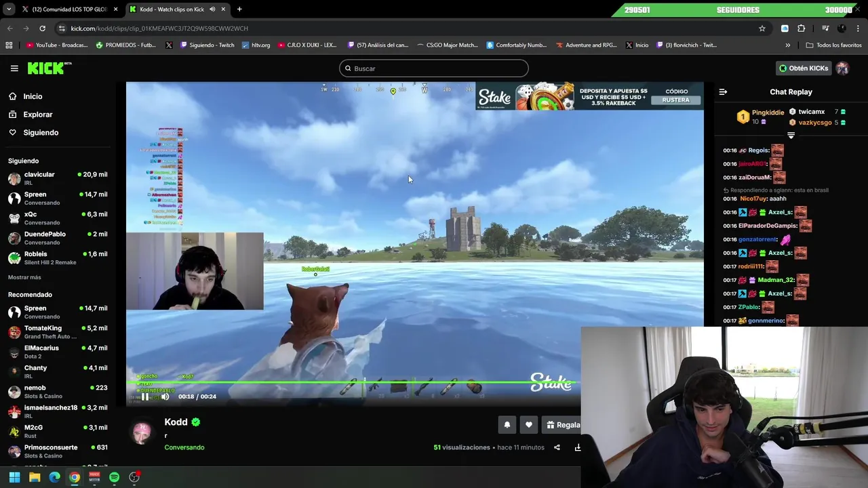Open OBS Studio from taskbar
868x488 pixels.
pyautogui.click(x=134, y=477)
